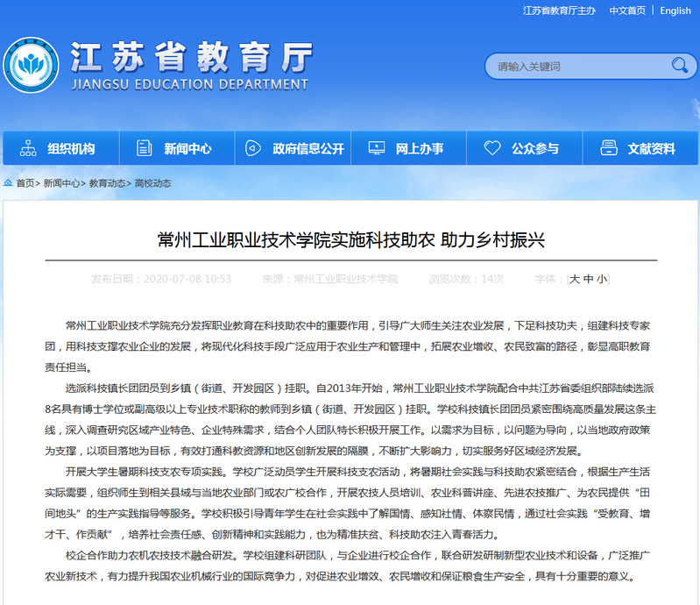This screenshot has width=700, height=605.
Task: Click 江苏省教育厅主办 header text
Action: pos(559,11)
